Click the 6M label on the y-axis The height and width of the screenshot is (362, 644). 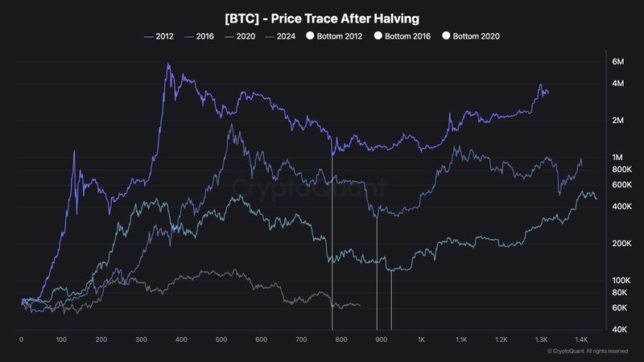tap(617, 62)
